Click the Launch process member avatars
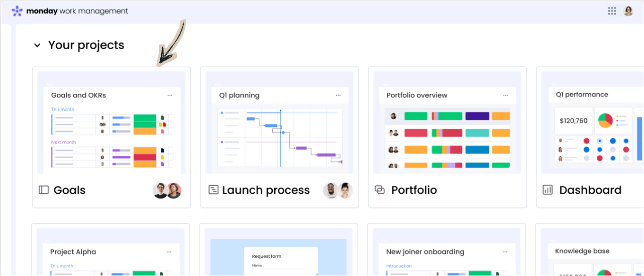Viewport: 644px width, 276px height. coord(338,191)
